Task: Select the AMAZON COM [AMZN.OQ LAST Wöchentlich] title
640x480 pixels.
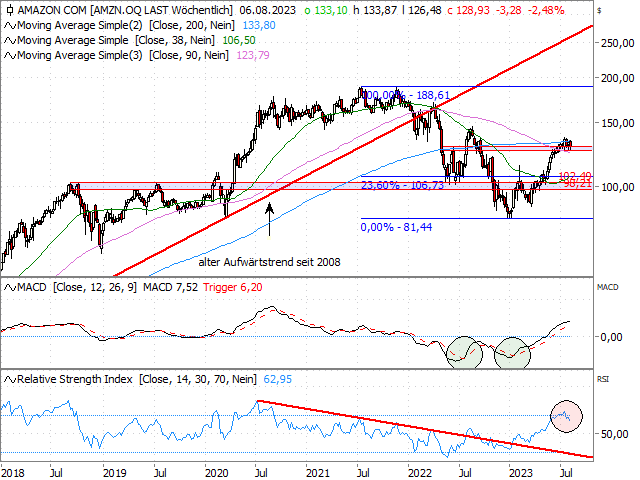Action: (x=125, y=10)
